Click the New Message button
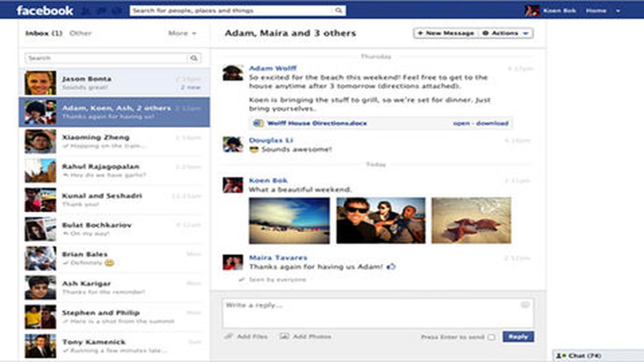The image size is (644, 362). 446,33
